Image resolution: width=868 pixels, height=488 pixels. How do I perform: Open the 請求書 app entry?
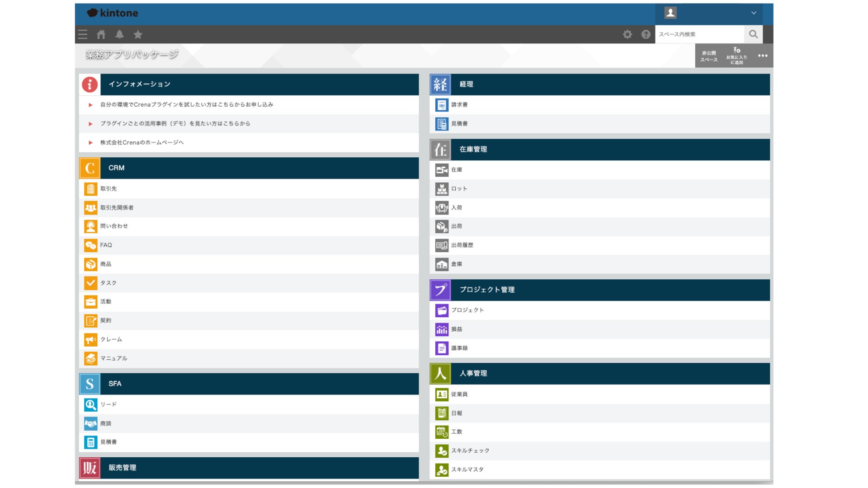click(x=459, y=105)
